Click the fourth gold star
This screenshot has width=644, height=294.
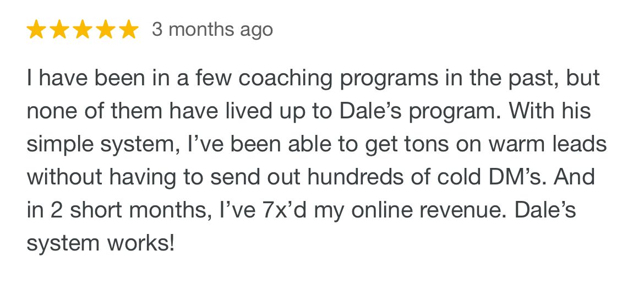coord(106,30)
